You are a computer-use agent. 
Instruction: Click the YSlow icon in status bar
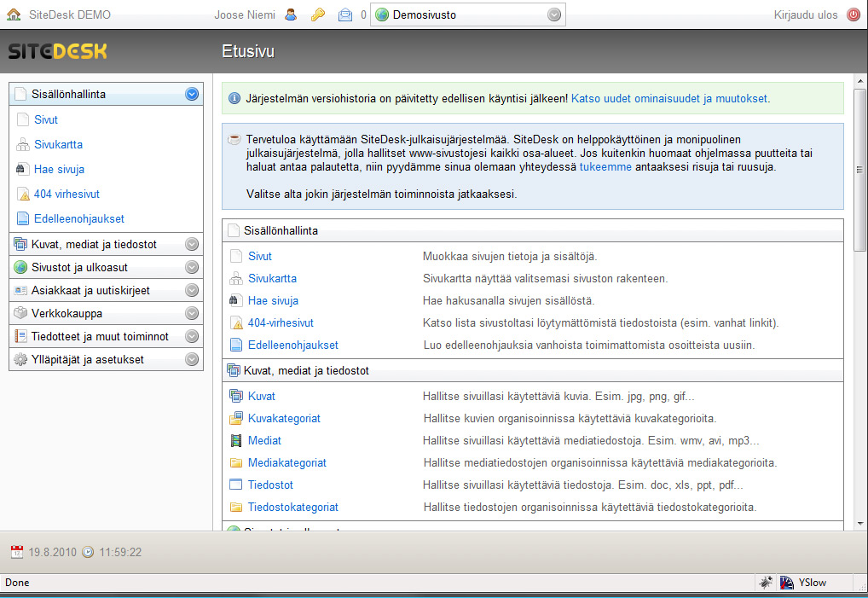pos(787,583)
